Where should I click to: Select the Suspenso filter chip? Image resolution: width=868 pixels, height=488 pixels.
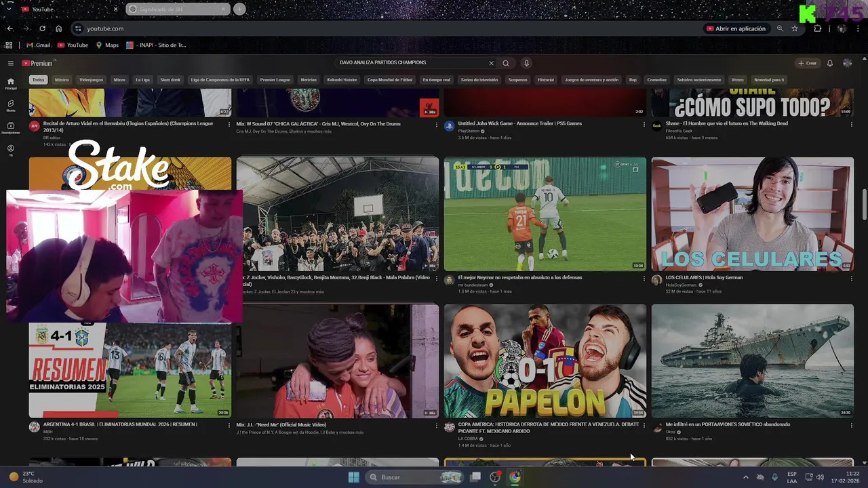517,80
